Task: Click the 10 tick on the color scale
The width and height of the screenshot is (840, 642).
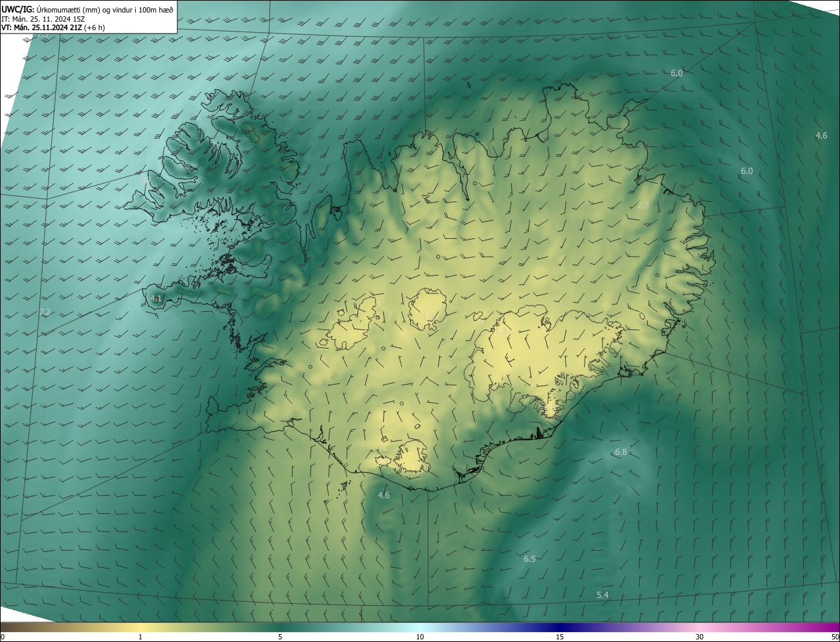Action: click(x=420, y=637)
